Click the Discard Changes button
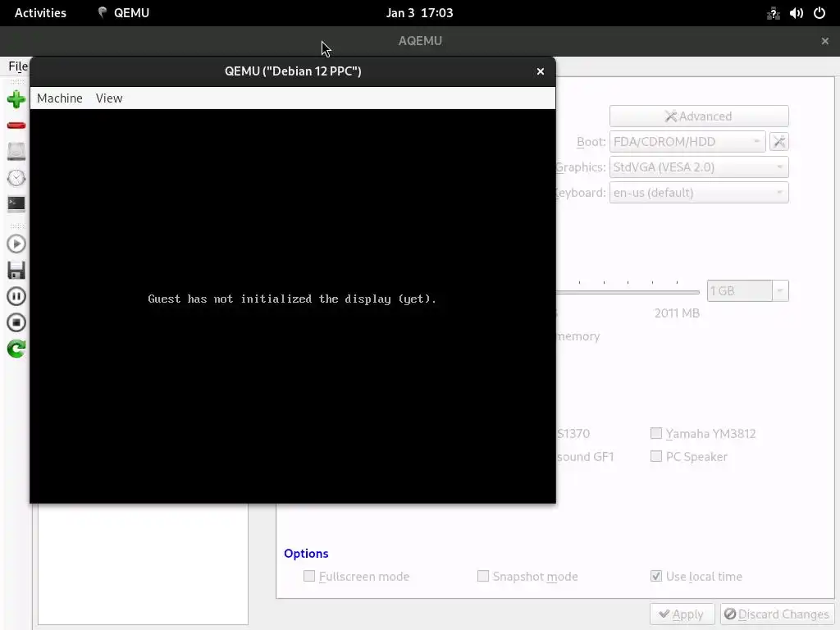Image resolution: width=840 pixels, height=630 pixels. pos(778,614)
